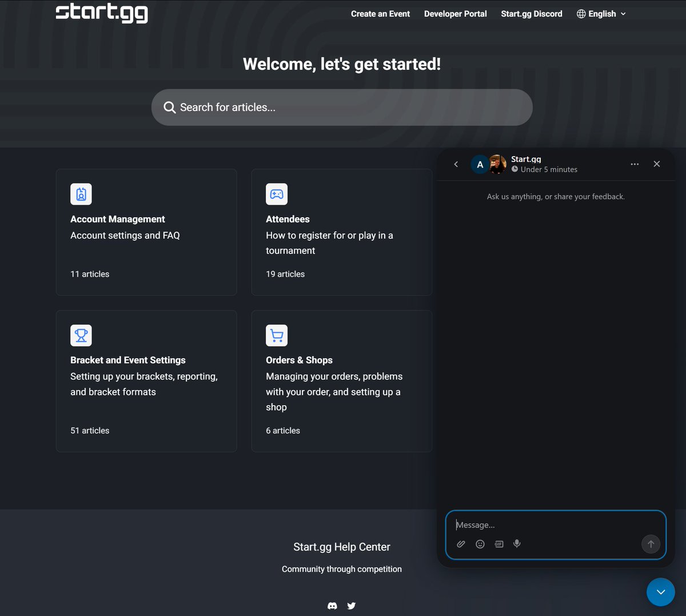Click 'Account settings and FAQ' description
The height and width of the screenshot is (616, 686).
click(125, 236)
